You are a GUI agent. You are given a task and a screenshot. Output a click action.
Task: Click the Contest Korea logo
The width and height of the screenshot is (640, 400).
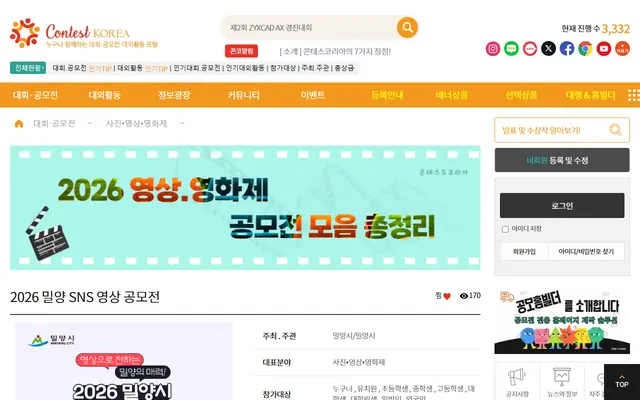pyautogui.click(x=84, y=33)
